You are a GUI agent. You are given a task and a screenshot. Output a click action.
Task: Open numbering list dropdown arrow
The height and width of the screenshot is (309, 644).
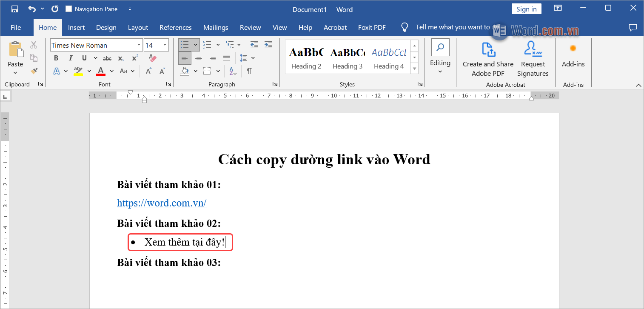coord(218,45)
